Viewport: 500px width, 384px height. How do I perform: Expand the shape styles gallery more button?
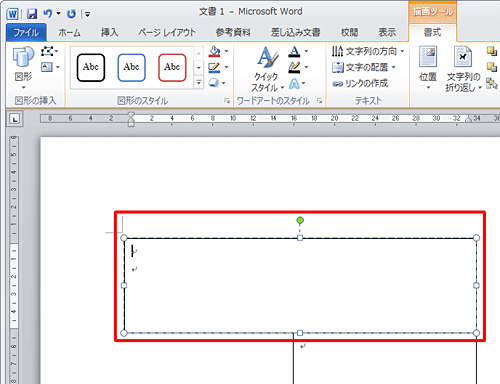point(199,82)
